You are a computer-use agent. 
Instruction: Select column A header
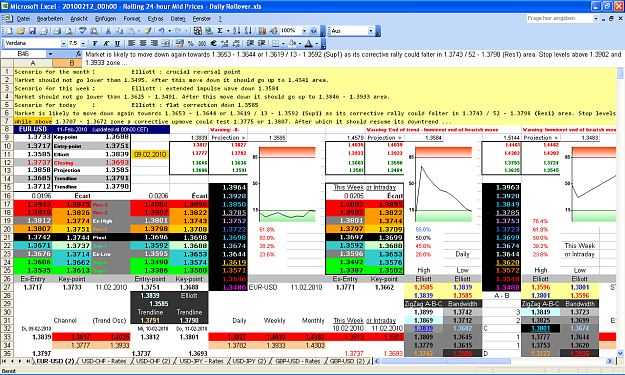tap(33, 63)
